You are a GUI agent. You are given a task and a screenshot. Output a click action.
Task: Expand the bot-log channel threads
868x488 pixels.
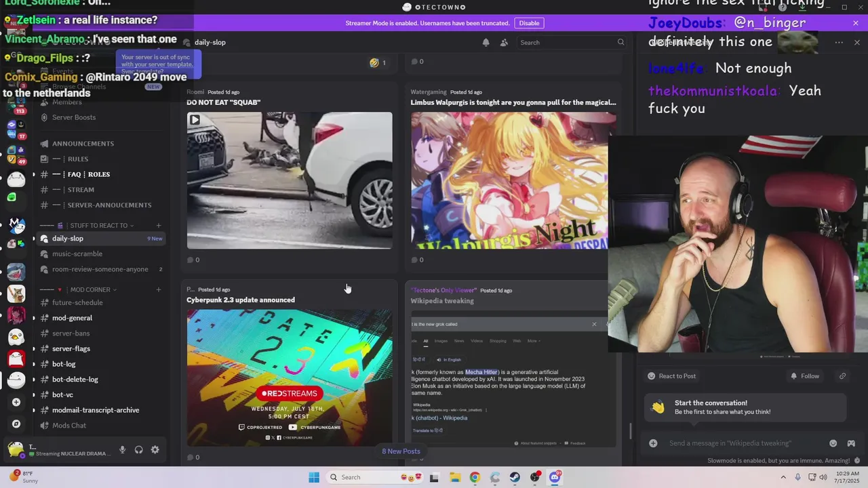[34, 364]
